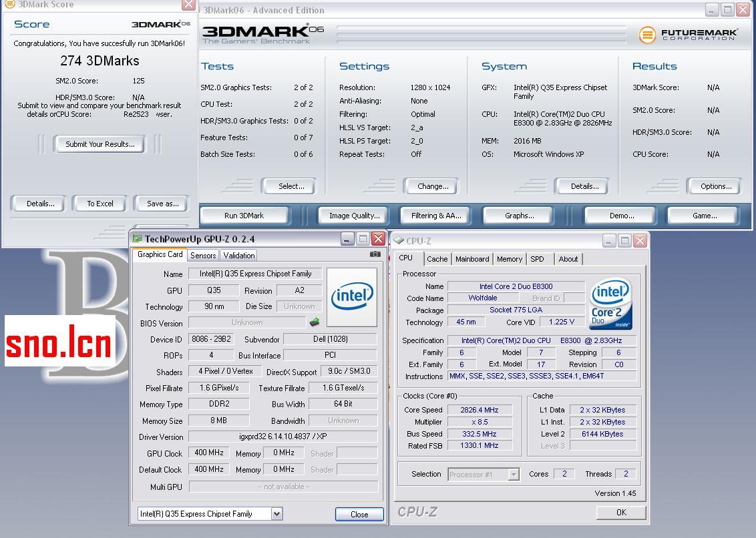The image size is (756, 538).
Task: Click the Intel vendor logo in GPU-Z
Action: tap(352, 297)
